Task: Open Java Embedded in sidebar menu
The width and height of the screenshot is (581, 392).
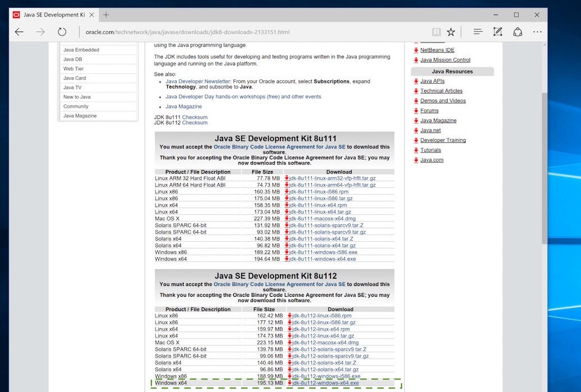Action: click(x=81, y=50)
